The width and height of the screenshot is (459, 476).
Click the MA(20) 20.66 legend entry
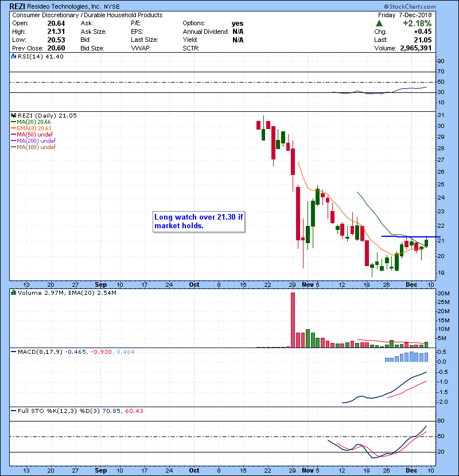coord(30,122)
